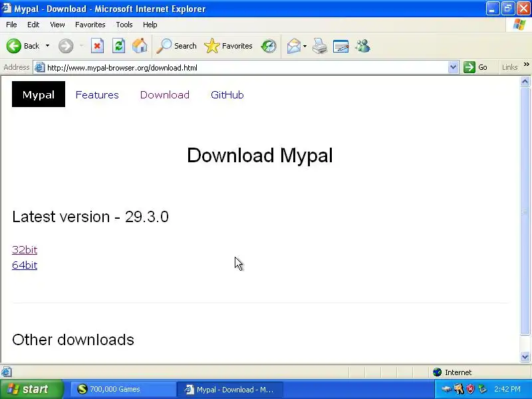The height and width of the screenshot is (399, 532).
Task: Go to the Home page icon
Action: pyautogui.click(x=140, y=46)
